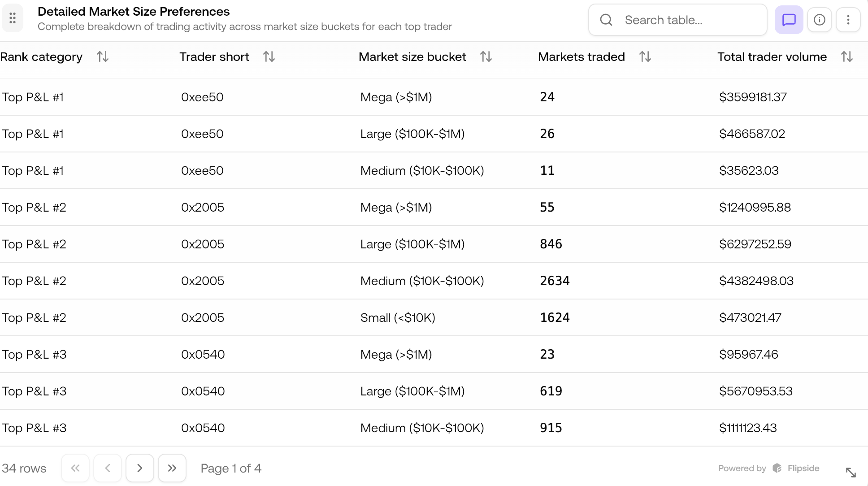Click the Market size bucket sort icon
Viewport: 868px width, 486px height.
click(486, 57)
